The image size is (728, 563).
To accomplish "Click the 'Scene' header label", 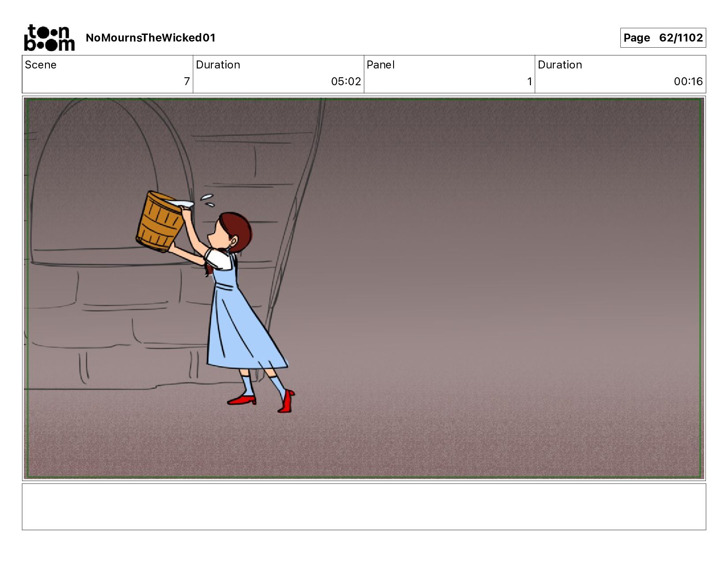I will 41,65.
